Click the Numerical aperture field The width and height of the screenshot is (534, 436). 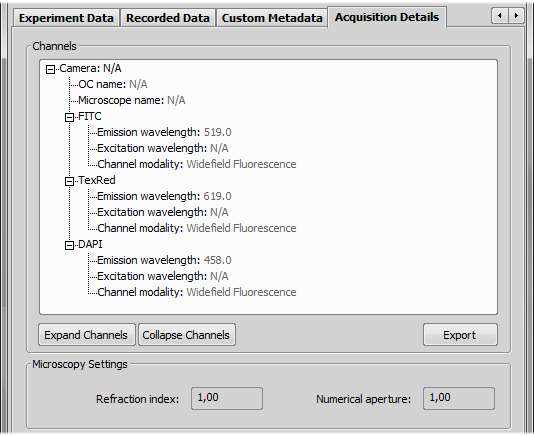(x=459, y=398)
